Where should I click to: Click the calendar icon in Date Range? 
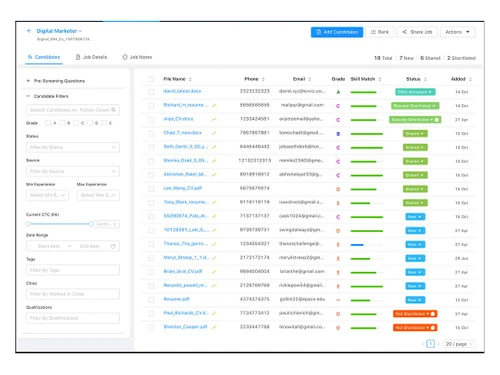(x=113, y=246)
